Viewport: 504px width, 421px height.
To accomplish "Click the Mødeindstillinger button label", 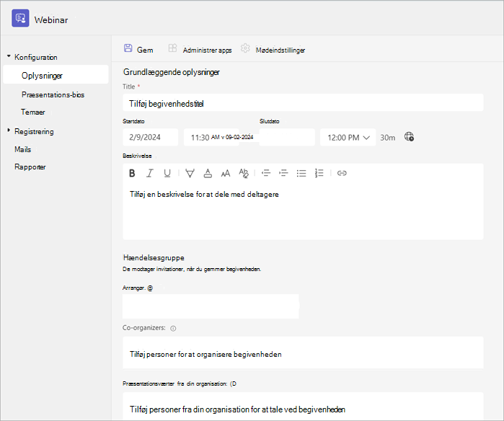I will pos(280,50).
